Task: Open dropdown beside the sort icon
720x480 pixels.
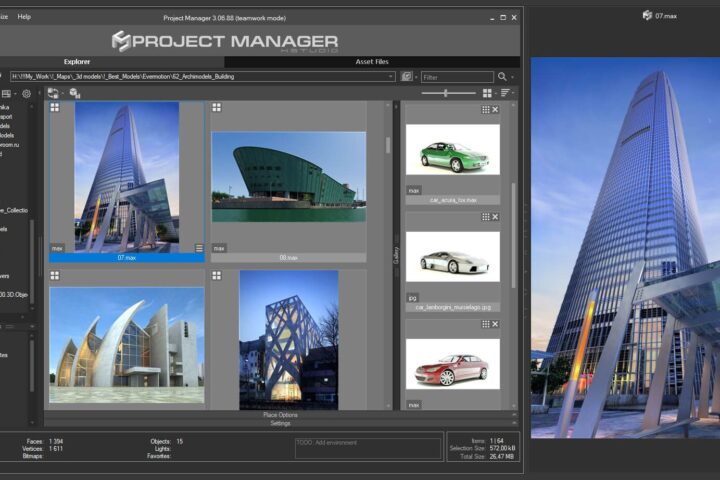Action: click(x=513, y=94)
